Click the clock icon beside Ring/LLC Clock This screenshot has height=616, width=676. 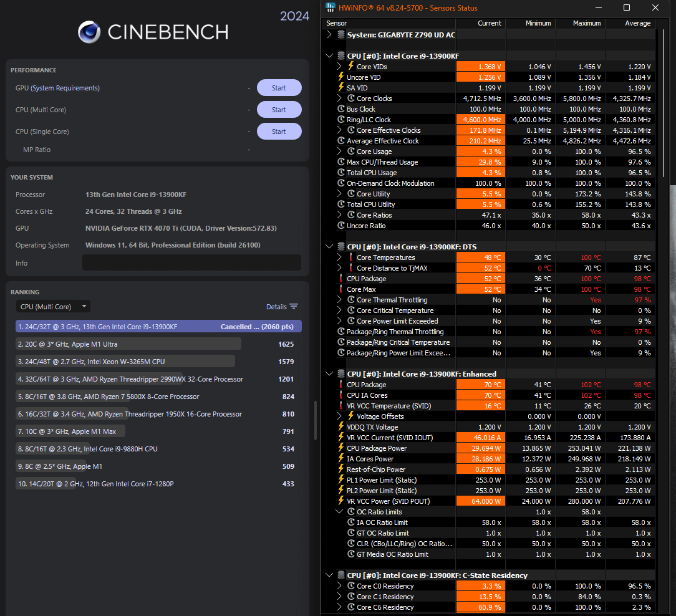click(341, 120)
